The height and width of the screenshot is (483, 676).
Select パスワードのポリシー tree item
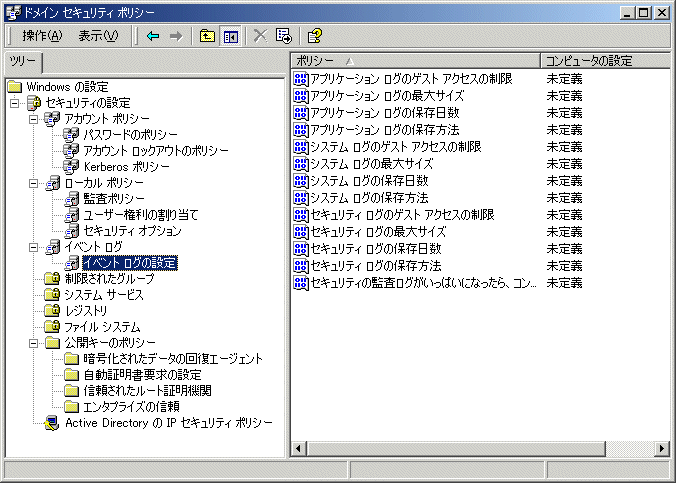[130, 135]
